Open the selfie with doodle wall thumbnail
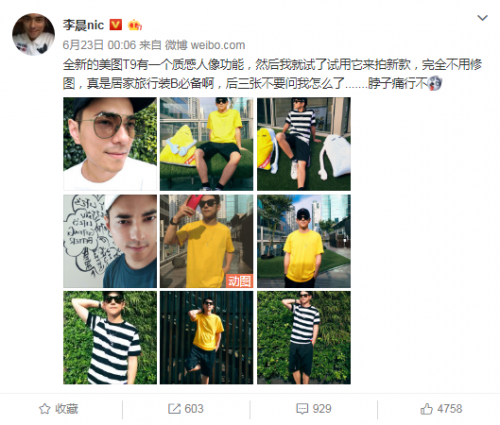 [x=110, y=241]
